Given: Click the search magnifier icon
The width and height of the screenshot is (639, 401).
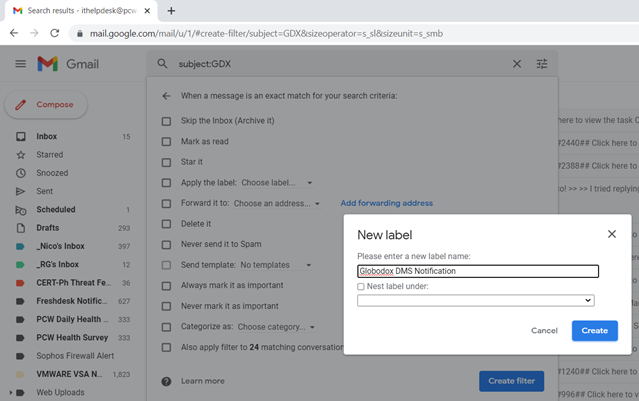Looking at the screenshot, I should click(162, 64).
